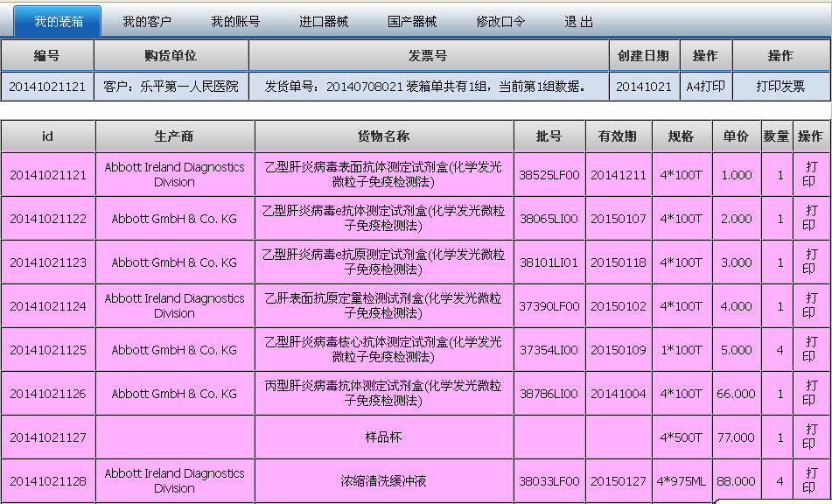The width and height of the screenshot is (832, 504).
Task: Select batch number 38525LF00
Action: pos(549,174)
